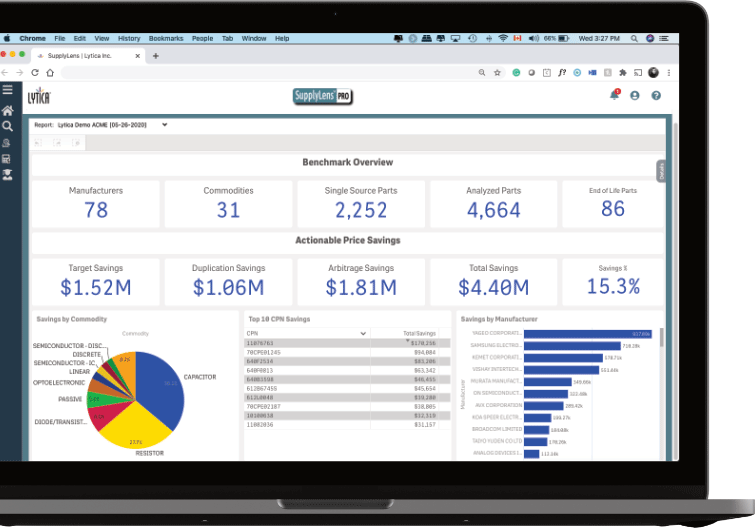Select CPN row 11076763
756x528 pixels.
pyautogui.click(x=347, y=343)
